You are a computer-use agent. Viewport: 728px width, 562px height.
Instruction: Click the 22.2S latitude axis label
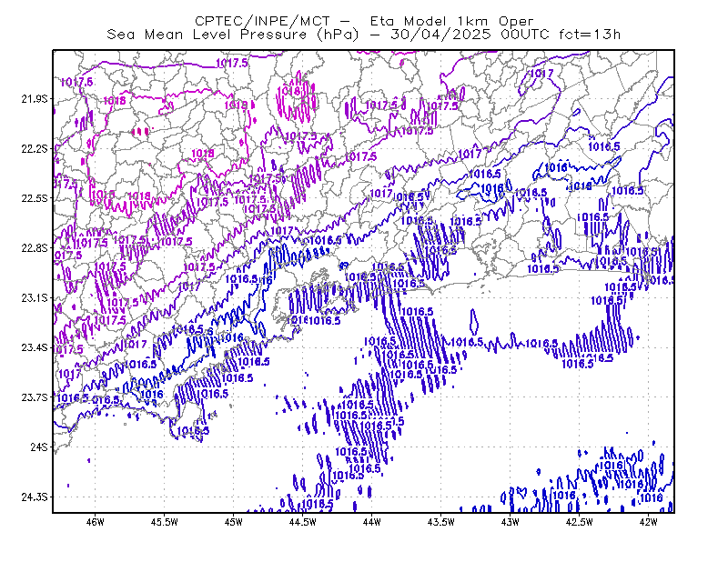tap(34, 148)
